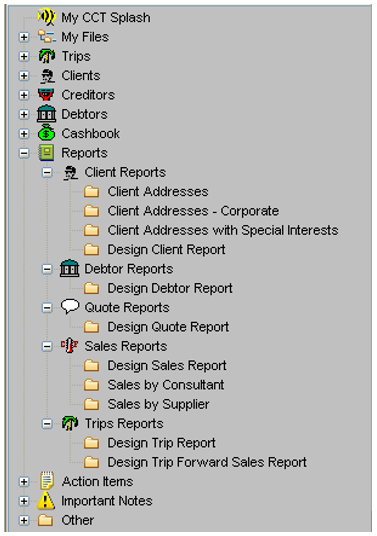Select the Creditors label
This screenshot has height=536, width=377.
click(88, 95)
